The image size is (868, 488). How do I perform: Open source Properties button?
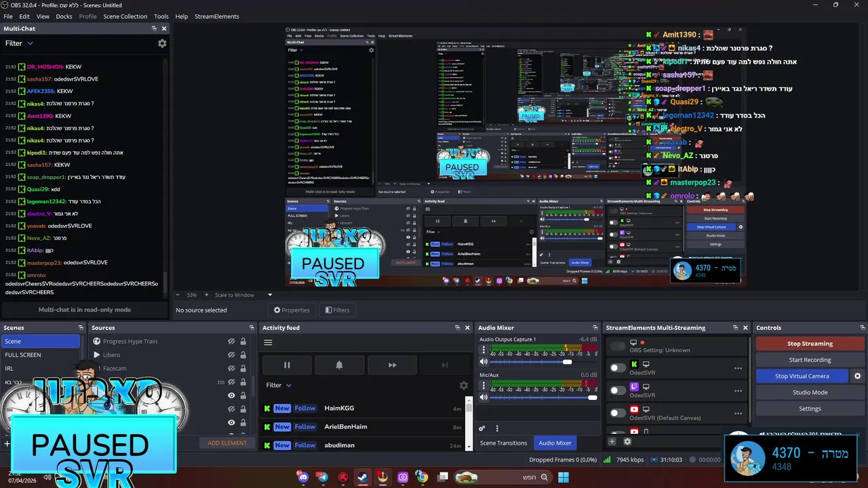pyautogui.click(x=292, y=310)
